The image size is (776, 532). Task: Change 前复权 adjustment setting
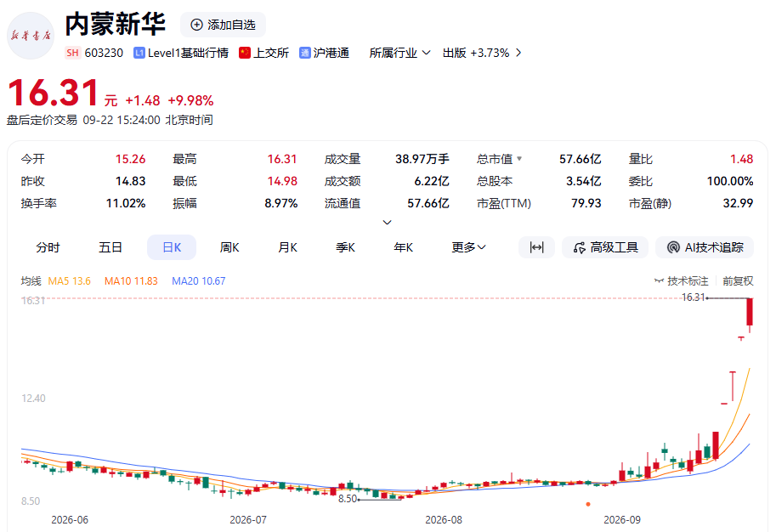[738, 281]
